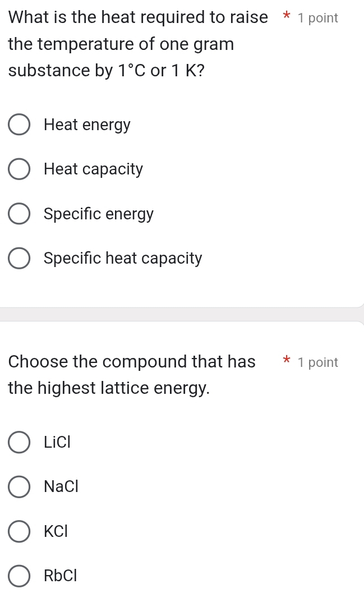Select the Heat capacity answer option
Screen dimensions: 364x616
tap(19, 169)
